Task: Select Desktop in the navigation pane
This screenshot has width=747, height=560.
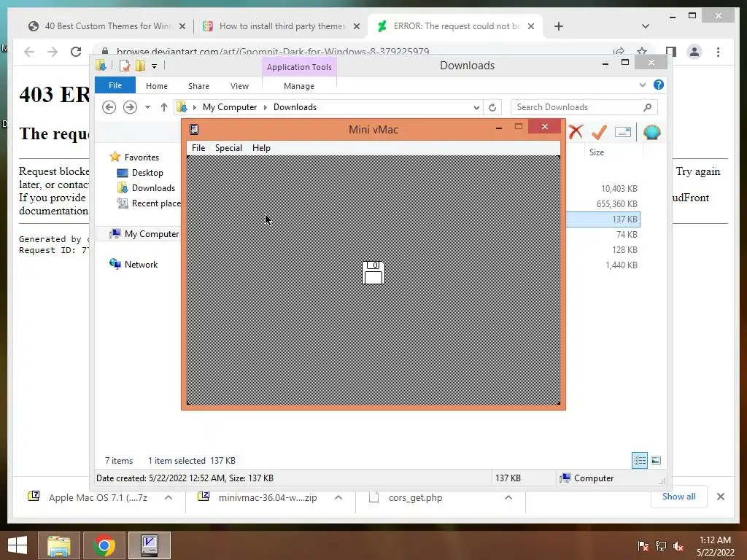Action: (x=147, y=172)
